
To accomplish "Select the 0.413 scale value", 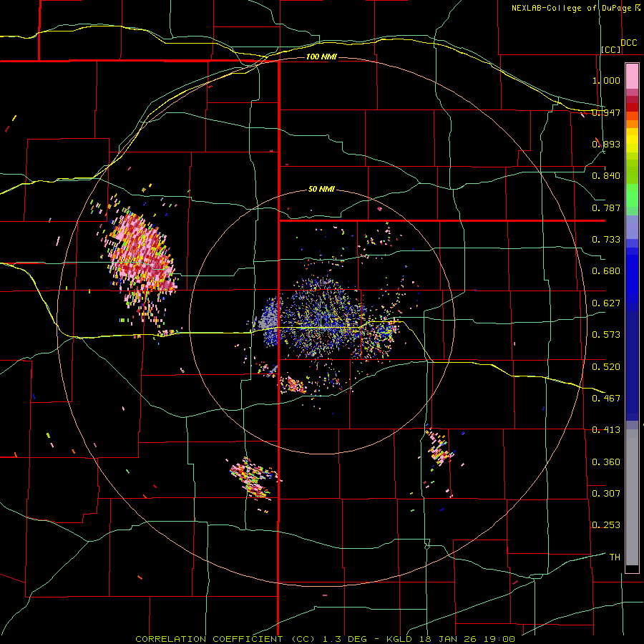I will pyautogui.click(x=606, y=430).
